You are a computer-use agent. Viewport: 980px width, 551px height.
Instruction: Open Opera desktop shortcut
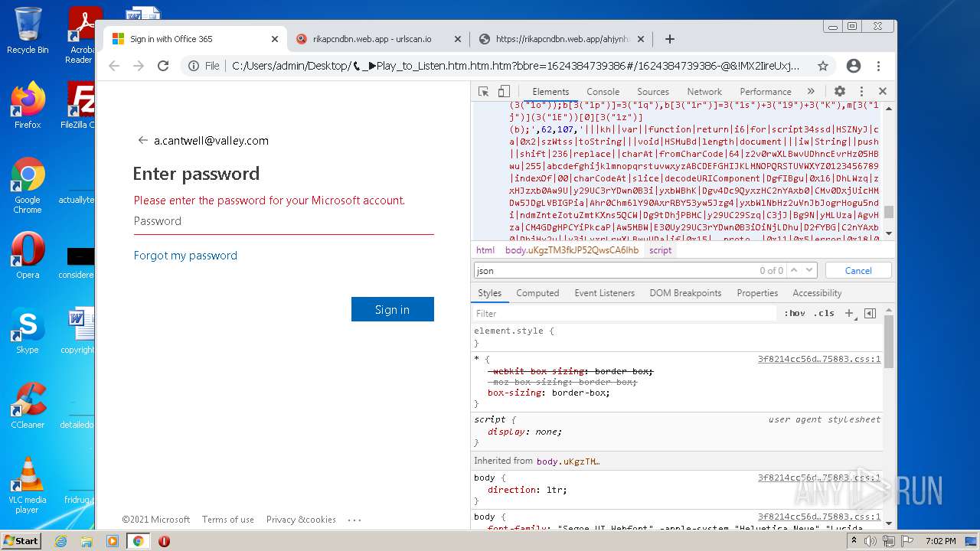coord(28,256)
